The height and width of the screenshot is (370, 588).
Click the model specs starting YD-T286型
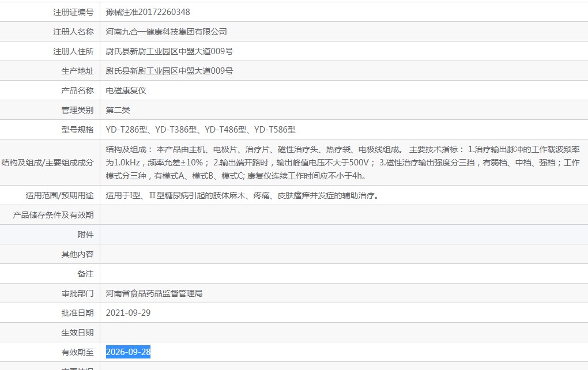click(x=201, y=130)
